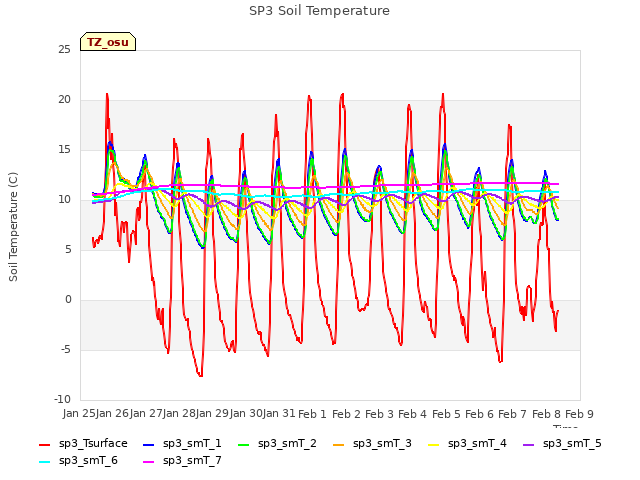Image resolution: width=640 pixels, height=480 pixels.
Task: Click the magenta sp3_smT_7 legend color marker
Action: tap(149, 462)
